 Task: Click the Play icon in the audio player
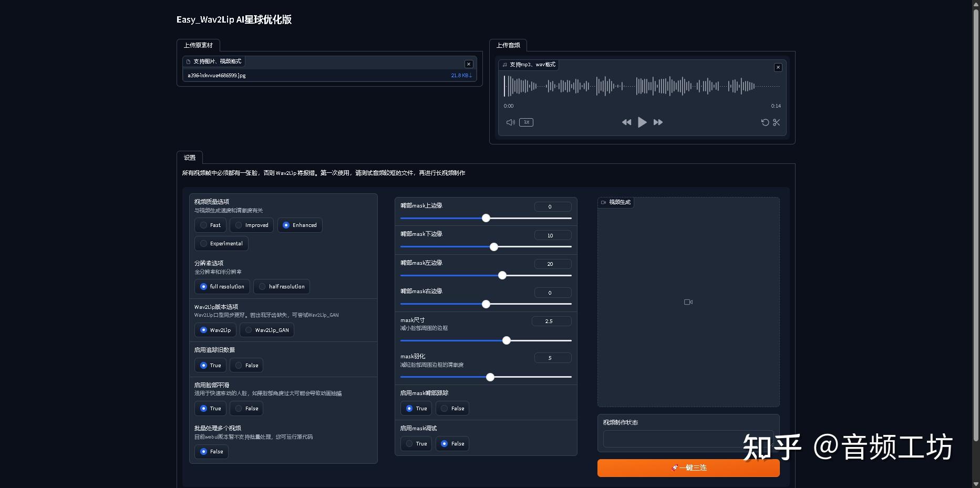pyautogui.click(x=642, y=122)
